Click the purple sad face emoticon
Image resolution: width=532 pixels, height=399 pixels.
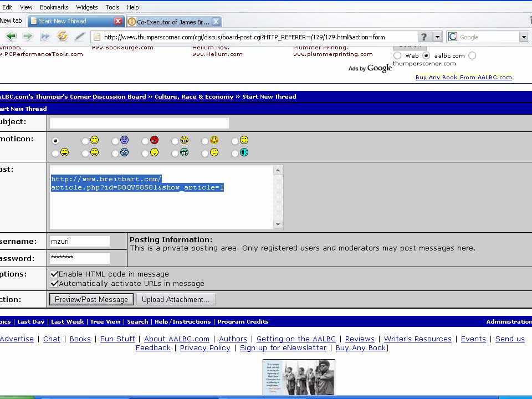tap(125, 140)
